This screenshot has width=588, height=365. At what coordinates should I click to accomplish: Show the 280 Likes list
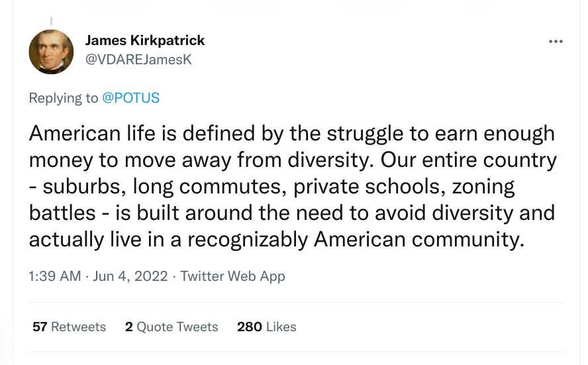pos(267,327)
